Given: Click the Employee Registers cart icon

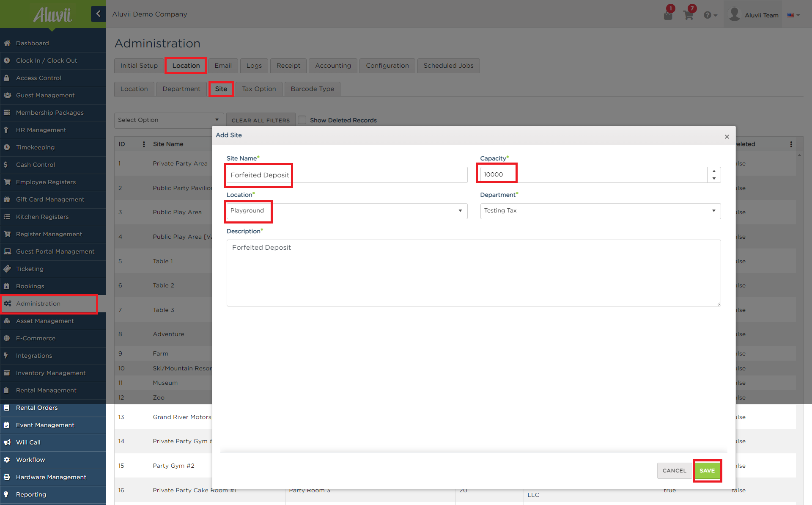Looking at the screenshot, I should click(x=7, y=182).
